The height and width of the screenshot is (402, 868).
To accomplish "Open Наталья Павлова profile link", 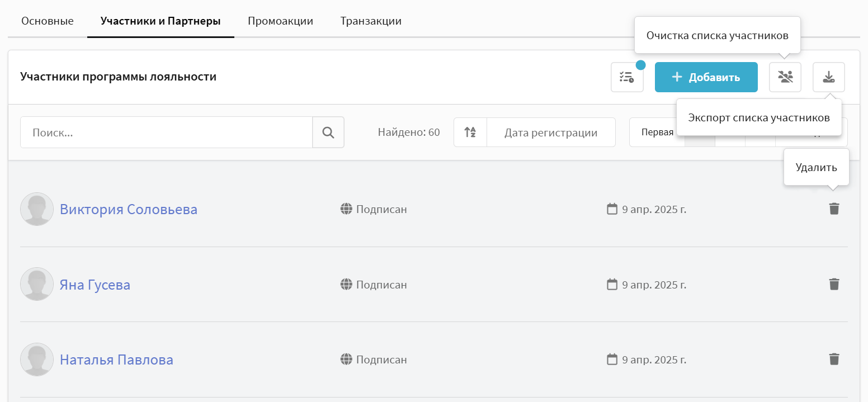I will point(116,360).
